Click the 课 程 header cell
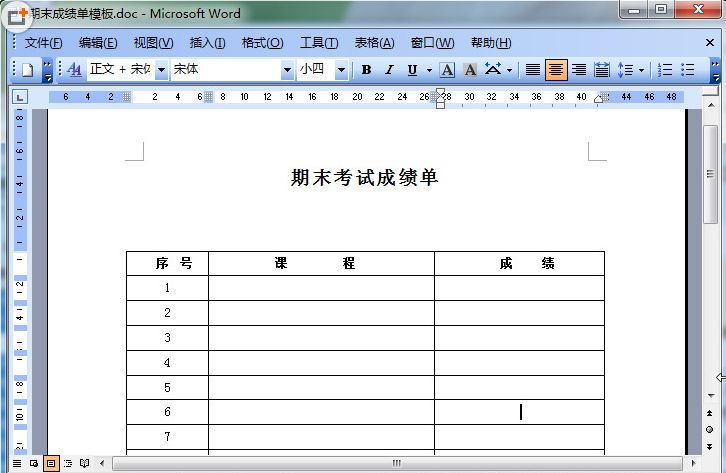The height and width of the screenshot is (473, 726). [322, 264]
